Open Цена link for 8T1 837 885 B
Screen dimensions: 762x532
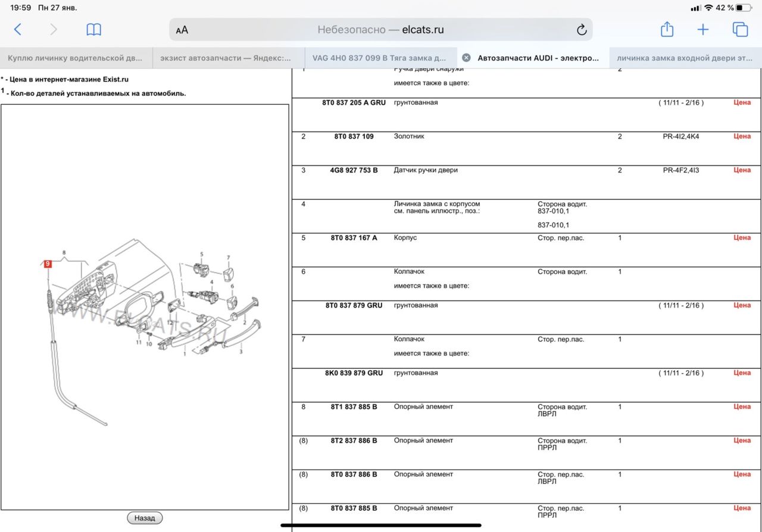pos(742,406)
